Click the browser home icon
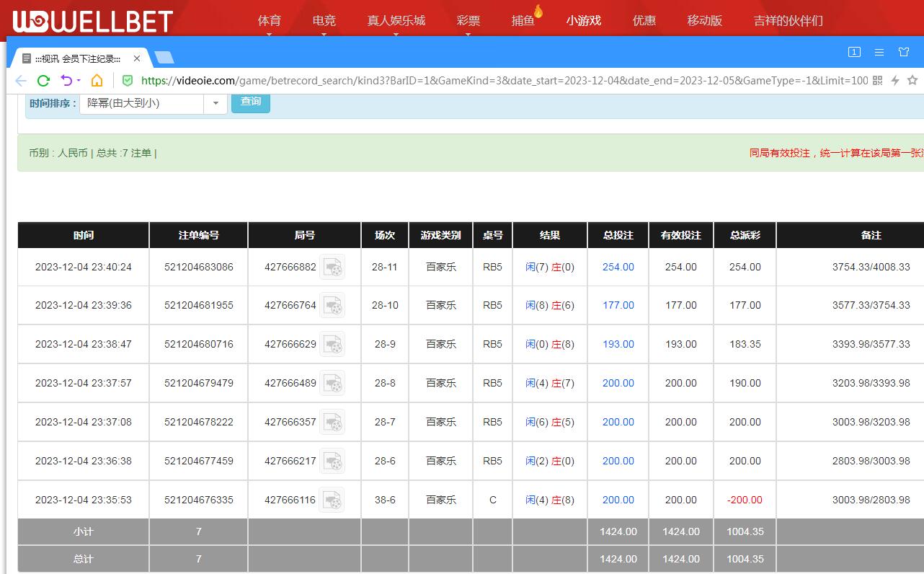 97,81
